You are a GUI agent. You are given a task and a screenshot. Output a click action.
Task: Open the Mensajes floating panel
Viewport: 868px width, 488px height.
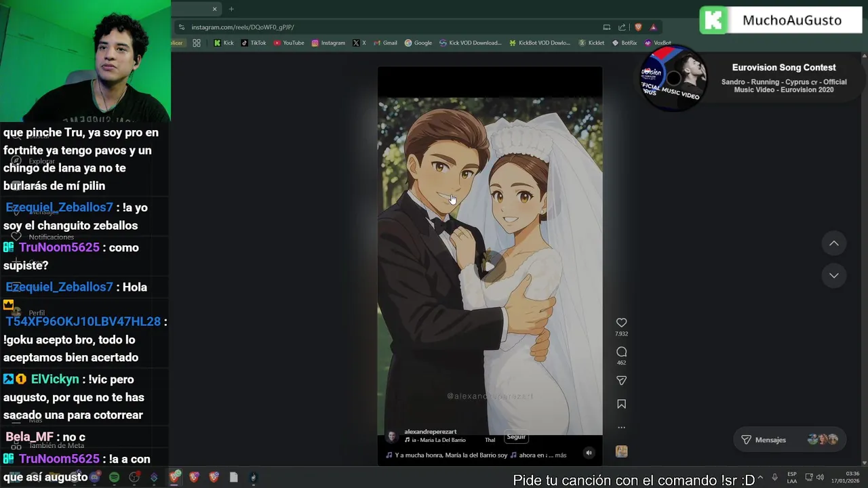pyautogui.click(x=789, y=440)
